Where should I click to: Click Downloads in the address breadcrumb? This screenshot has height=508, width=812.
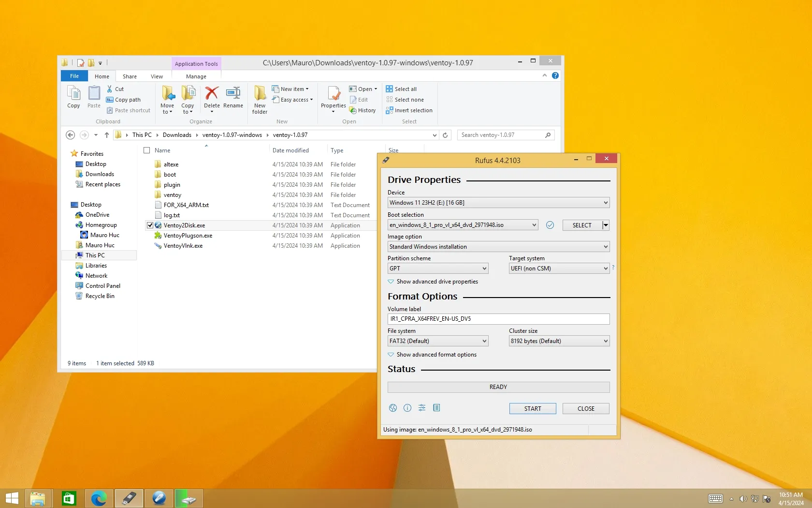pos(177,135)
